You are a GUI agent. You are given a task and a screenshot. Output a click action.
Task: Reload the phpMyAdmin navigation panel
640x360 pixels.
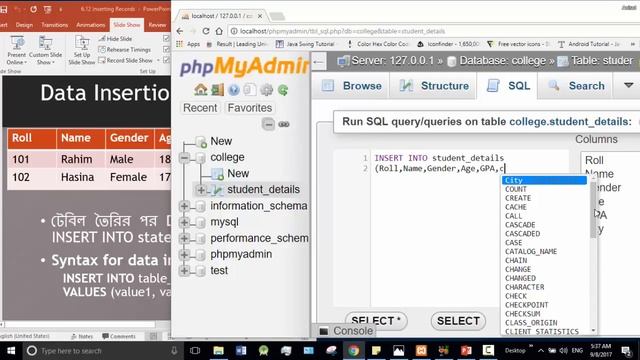[283, 89]
